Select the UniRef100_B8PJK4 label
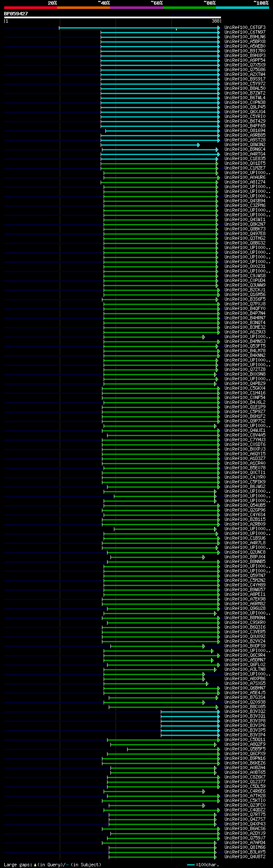The height and width of the screenshot is (868, 273). (245, 557)
